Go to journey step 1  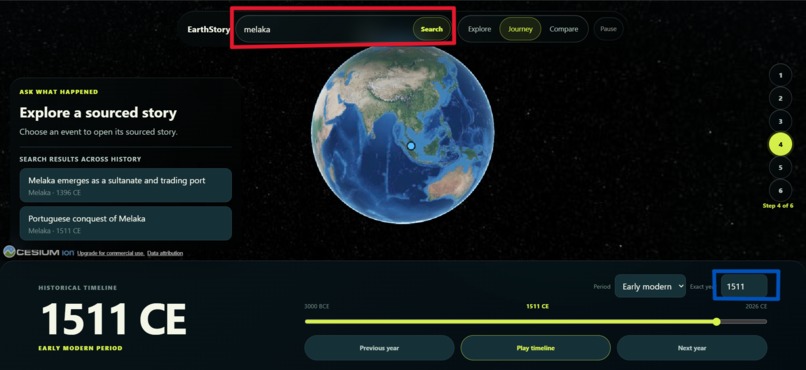(780, 76)
